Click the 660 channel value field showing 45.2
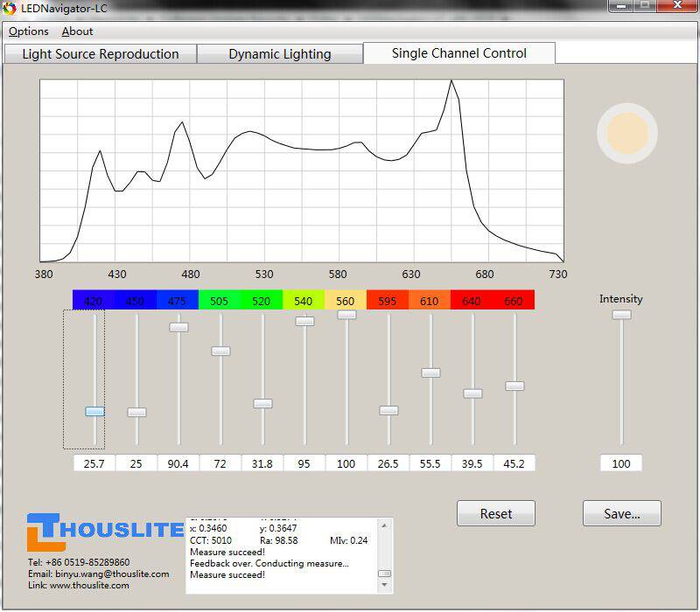 514,463
